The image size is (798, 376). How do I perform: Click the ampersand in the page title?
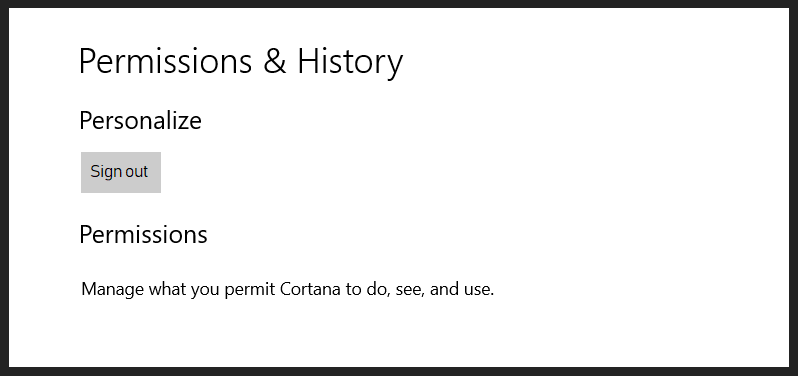coord(275,62)
